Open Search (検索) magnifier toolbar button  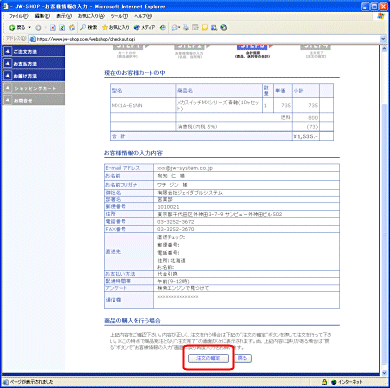click(x=89, y=28)
